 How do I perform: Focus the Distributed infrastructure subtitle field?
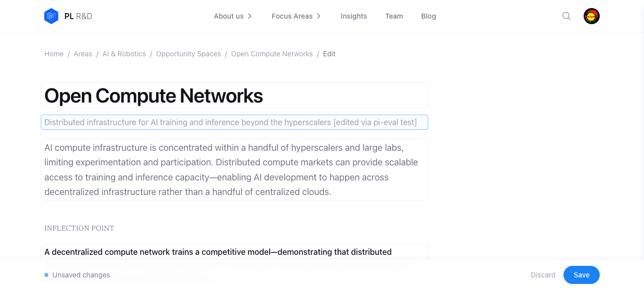(234, 122)
